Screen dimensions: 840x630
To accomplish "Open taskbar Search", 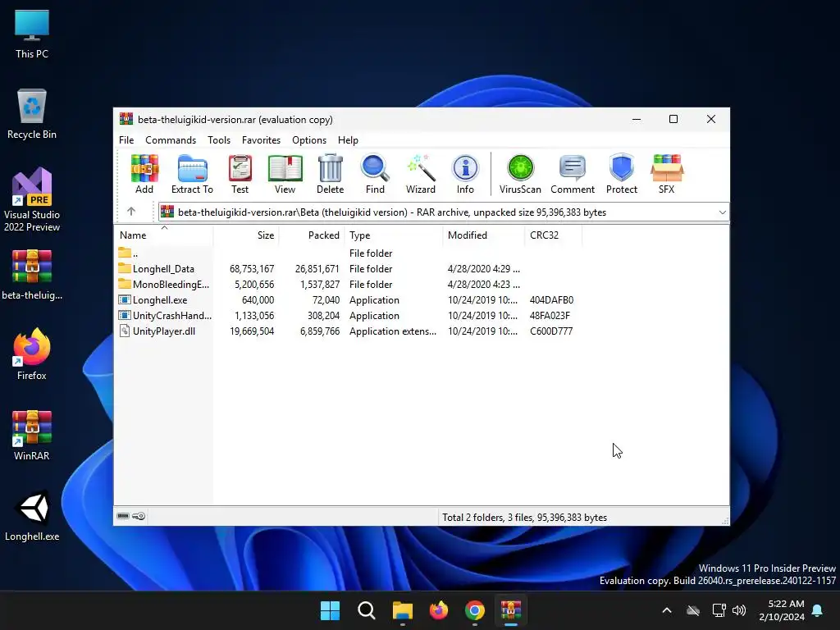I will [367, 610].
